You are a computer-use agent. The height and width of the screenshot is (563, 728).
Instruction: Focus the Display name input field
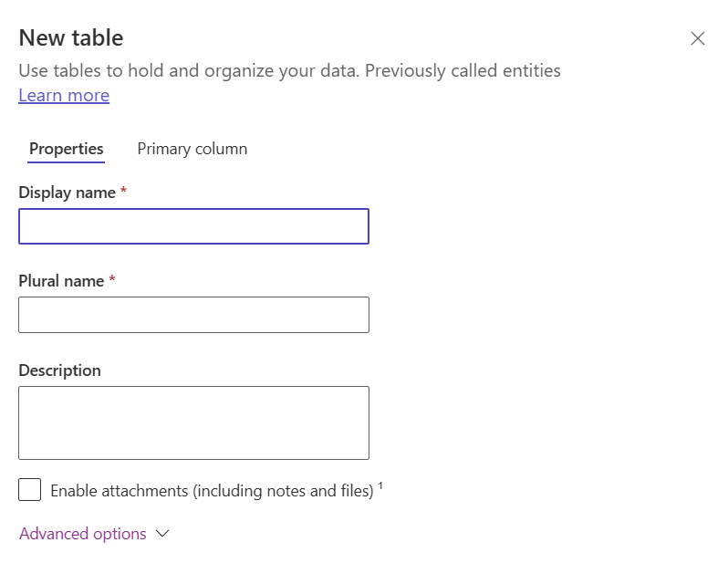pyautogui.click(x=193, y=226)
